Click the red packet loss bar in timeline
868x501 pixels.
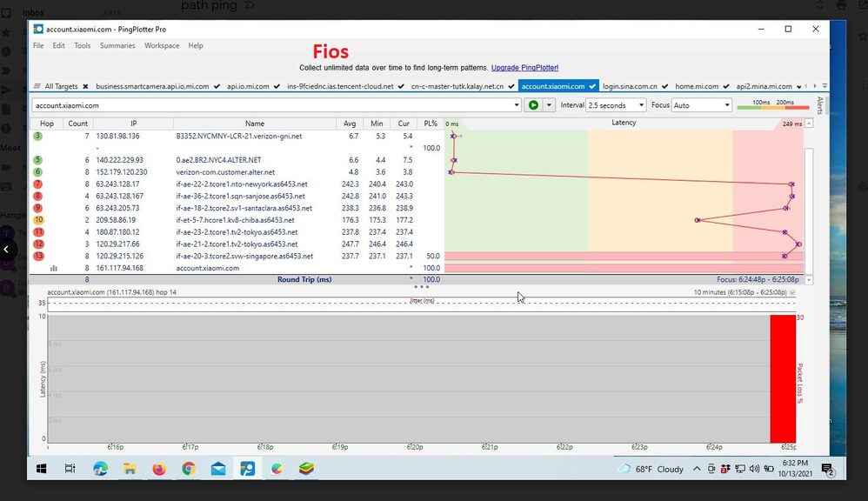pyautogui.click(x=783, y=378)
